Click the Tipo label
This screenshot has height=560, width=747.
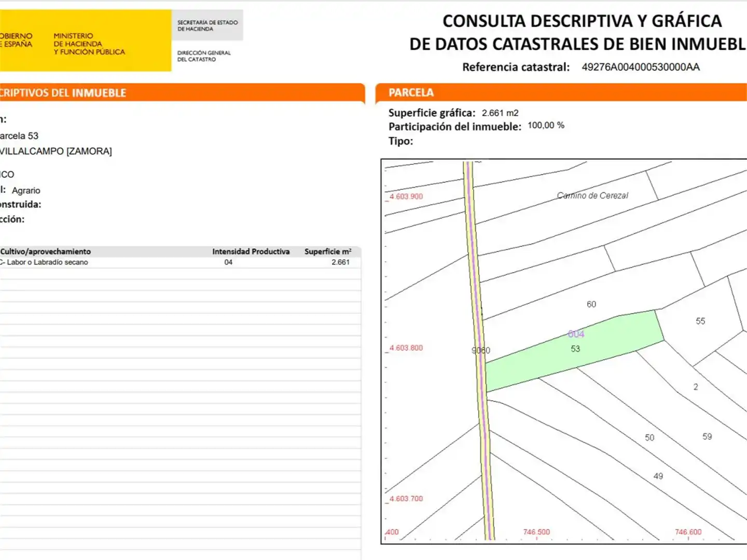coord(401,141)
